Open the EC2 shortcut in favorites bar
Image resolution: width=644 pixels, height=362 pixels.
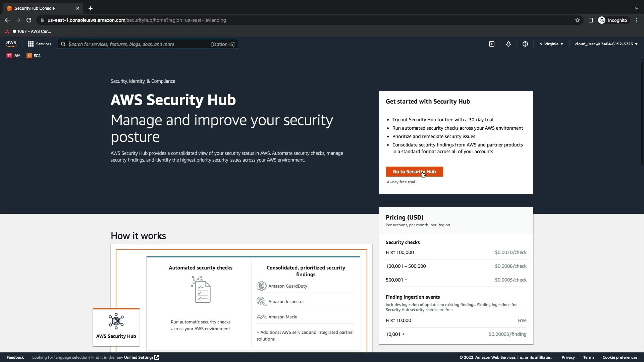tap(34, 56)
